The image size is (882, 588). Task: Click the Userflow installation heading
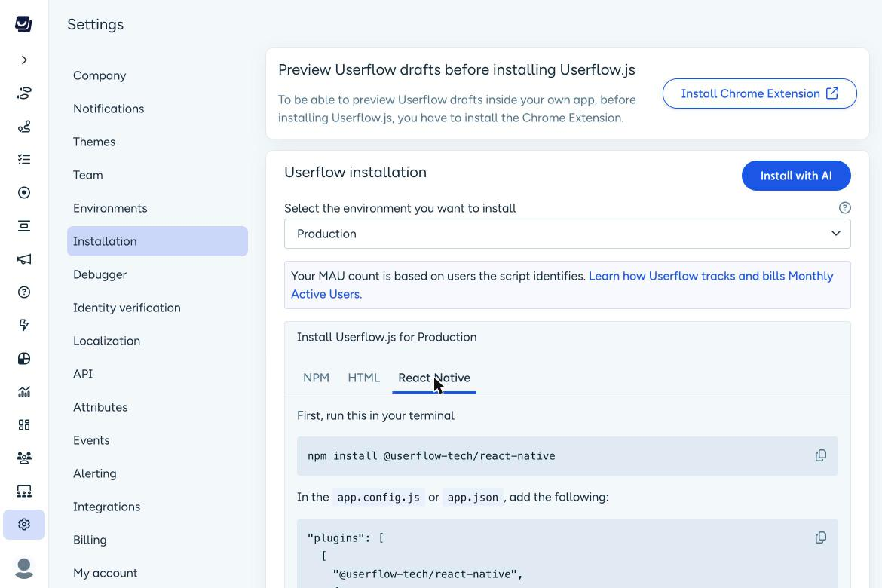point(355,172)
